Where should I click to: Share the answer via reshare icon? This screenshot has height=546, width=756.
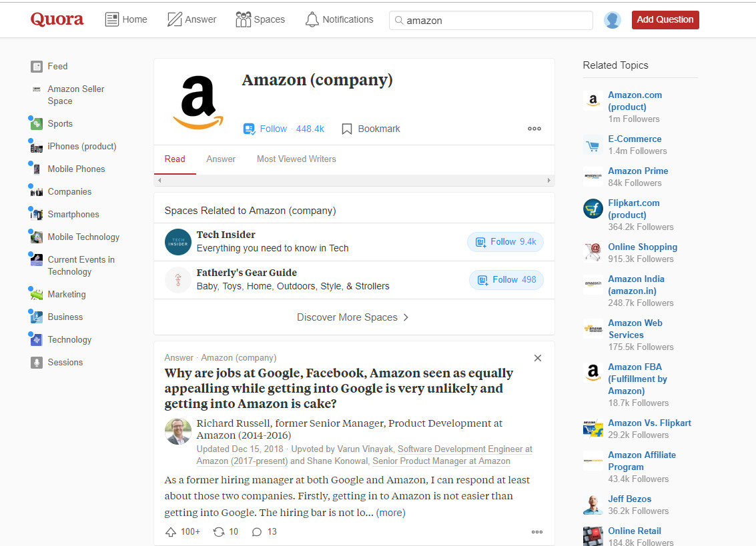(x=219, y=532)
